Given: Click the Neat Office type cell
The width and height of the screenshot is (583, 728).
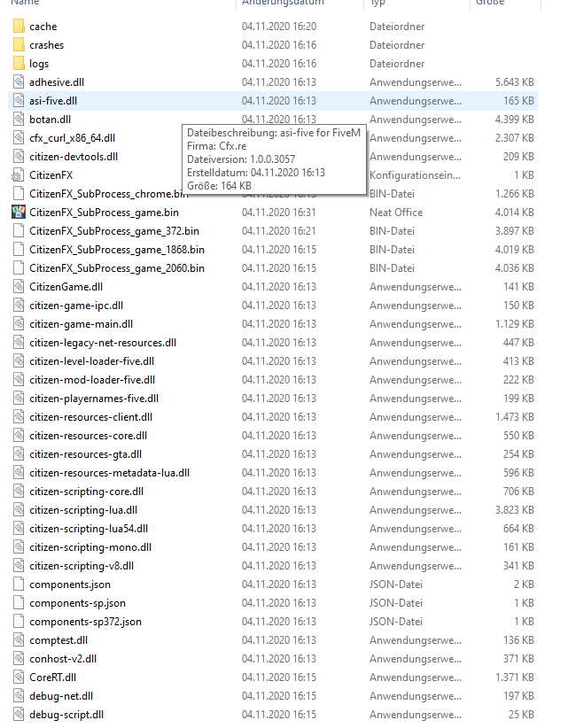Looking at the screenshot, I should click(396, 213).
